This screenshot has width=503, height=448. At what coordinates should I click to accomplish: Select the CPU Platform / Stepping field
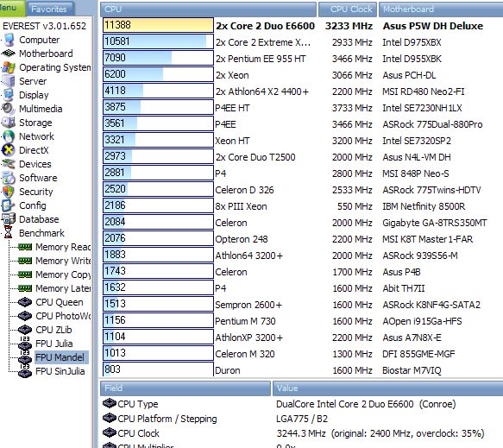tap(167, 419)
